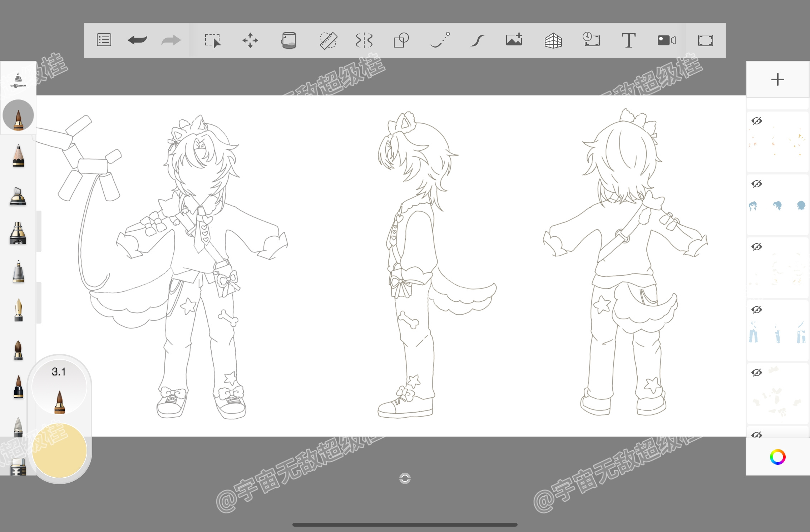Enable the Symmetry tool

click(364, 40)
